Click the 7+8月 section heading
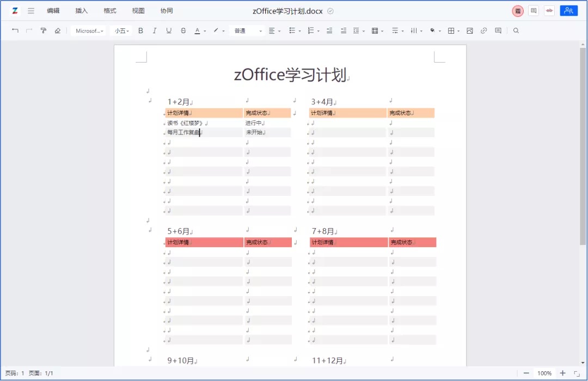This screenshot has width=588, height=381. click(x=323, y=231)
